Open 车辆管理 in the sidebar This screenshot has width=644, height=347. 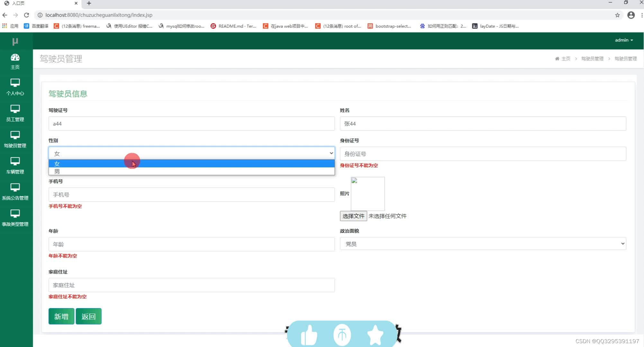coord(15,166)
